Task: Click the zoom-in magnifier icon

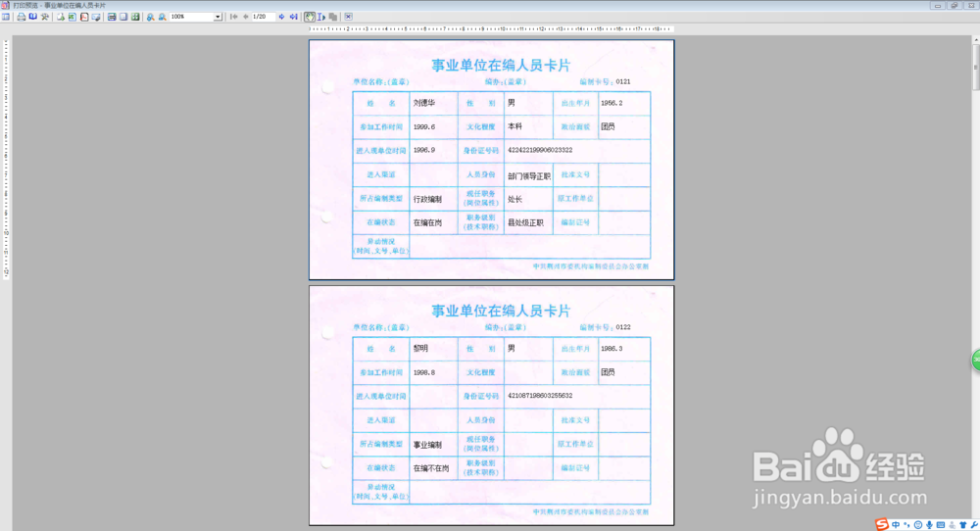Action: point(151,17)
